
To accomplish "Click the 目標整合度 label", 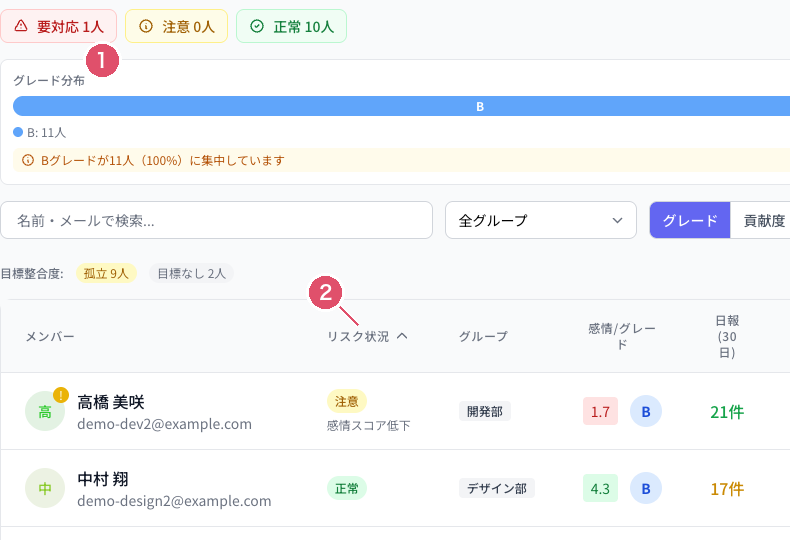I will click(x=32, y=274).
